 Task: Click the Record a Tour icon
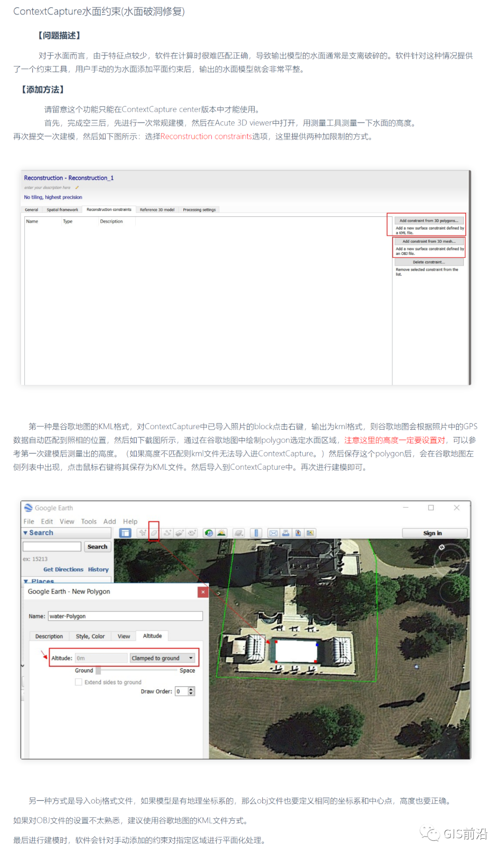click(192, 533)
